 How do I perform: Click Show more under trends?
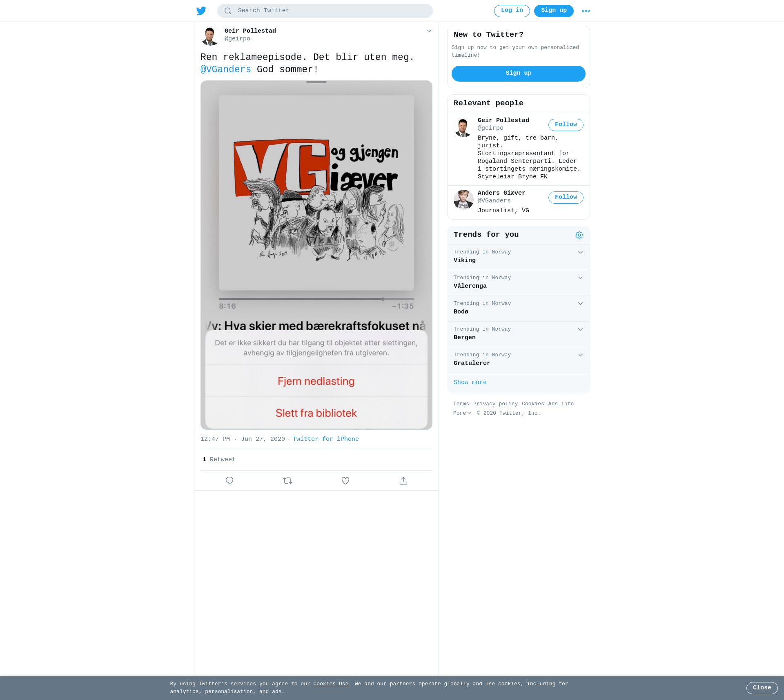[x=470, y=382]
